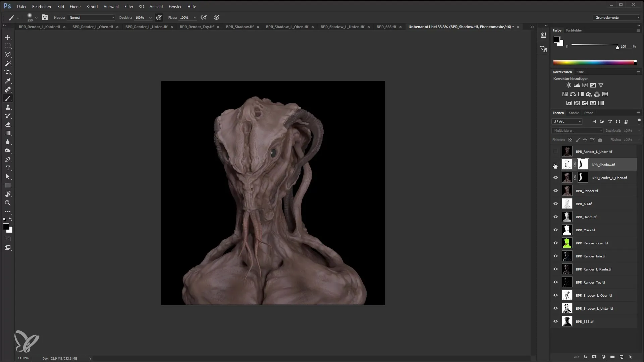
Task: Add Brightness/Contrast adjustment
Action: tap(569, 85)
